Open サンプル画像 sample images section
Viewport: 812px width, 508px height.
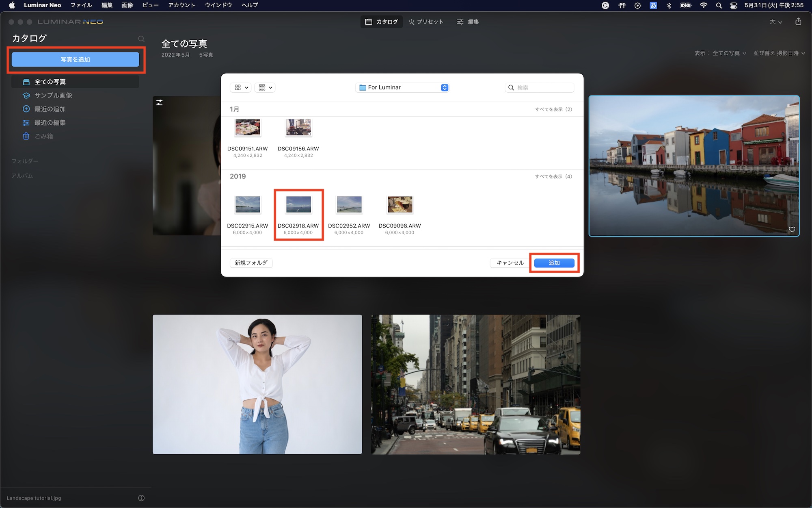(x=53, y=95)
